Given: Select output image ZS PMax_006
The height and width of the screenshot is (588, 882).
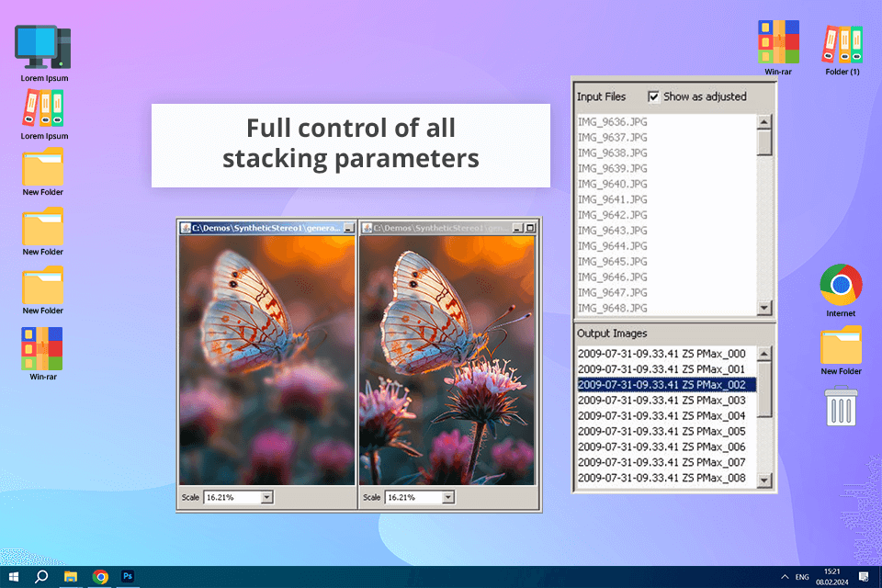Looking at the screenshot, I should point(667,447).
